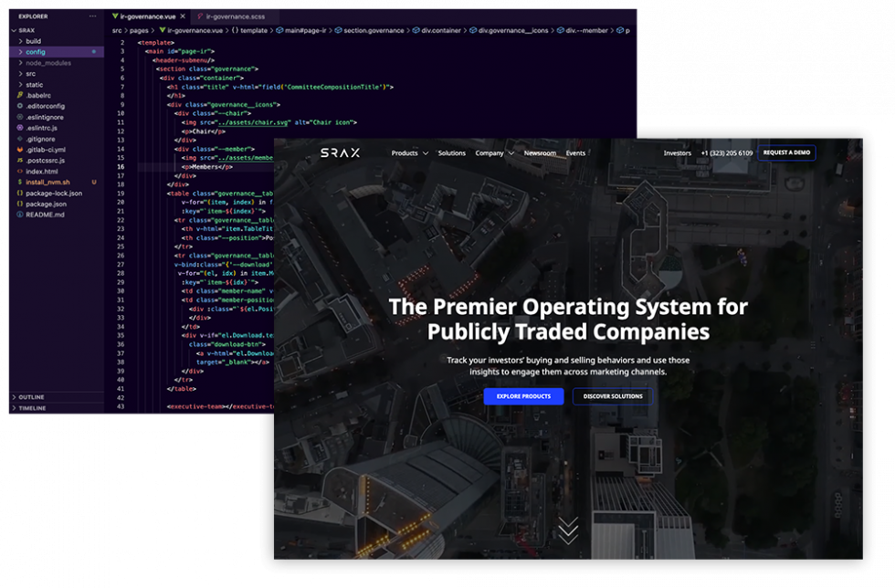
Task: Go to Newsroom in the website nav
Action: 540,153
